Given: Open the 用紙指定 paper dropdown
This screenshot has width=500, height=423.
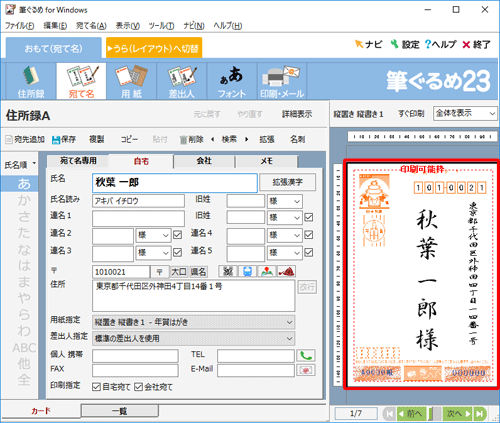Looking at the screenshot, I should [x=194, y=322].
